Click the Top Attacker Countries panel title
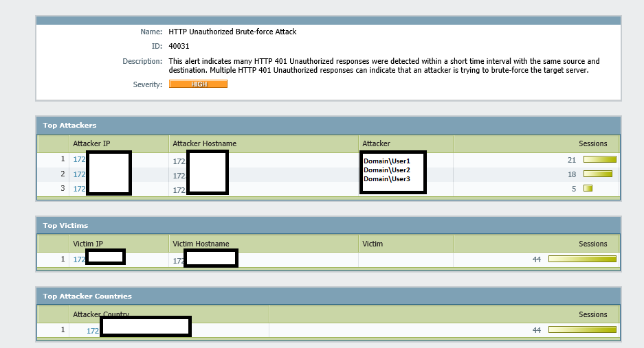This screenshot has height=348, width=644. point(87,296)
